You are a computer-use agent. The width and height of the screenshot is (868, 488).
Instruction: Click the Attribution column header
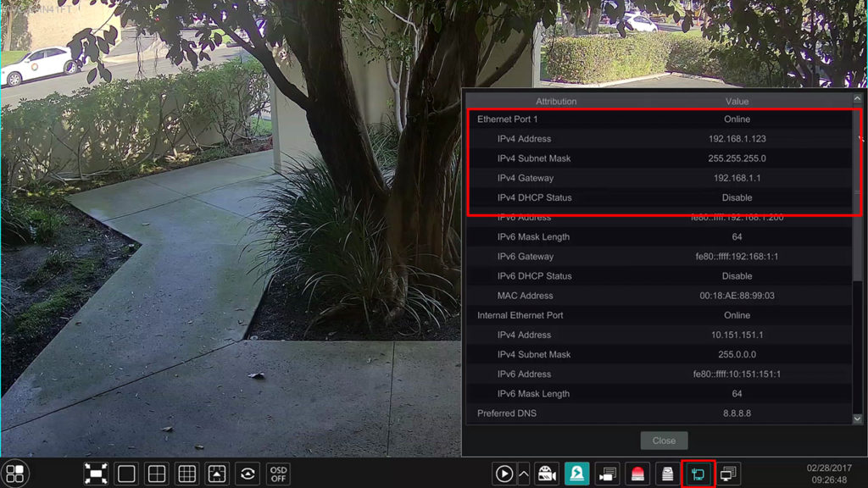click(x=556, y=102)
